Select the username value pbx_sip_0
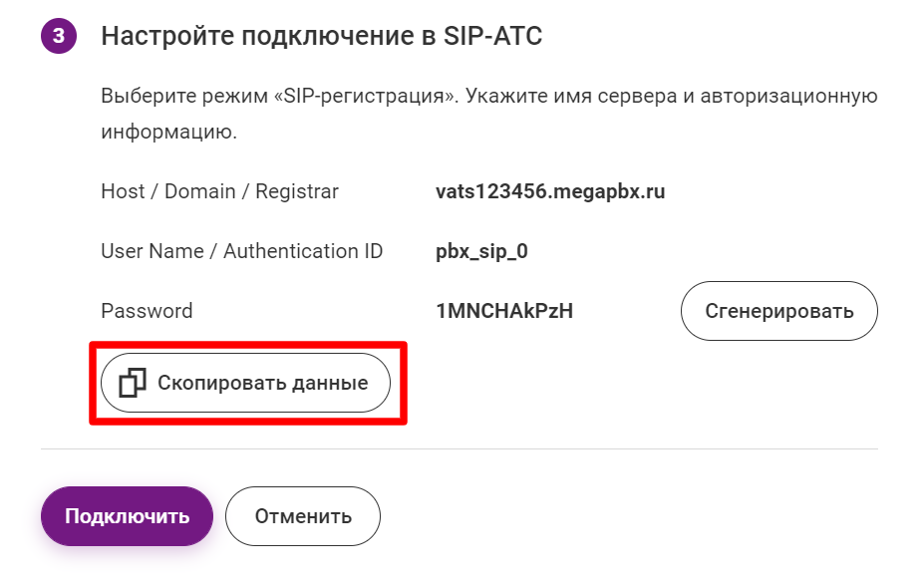The width and height of the screenshot is (921, 588). (x=481, y=251)
